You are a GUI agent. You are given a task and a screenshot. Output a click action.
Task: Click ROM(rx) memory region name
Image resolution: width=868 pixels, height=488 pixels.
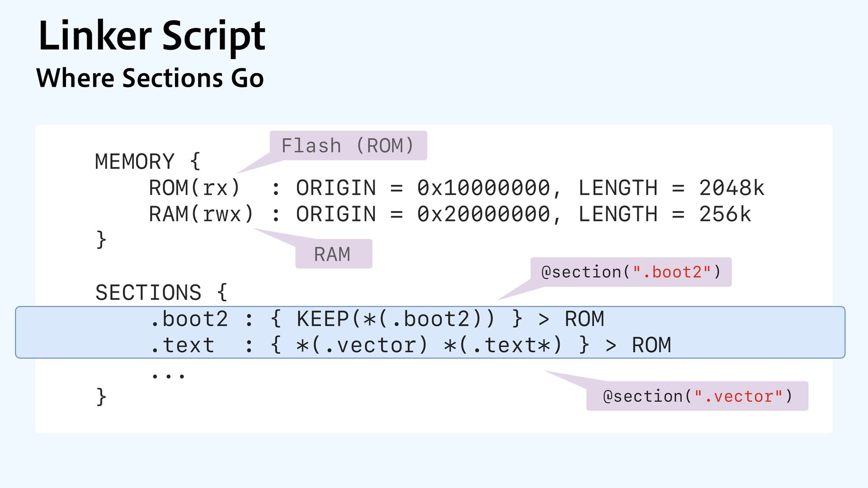(194, 188)
